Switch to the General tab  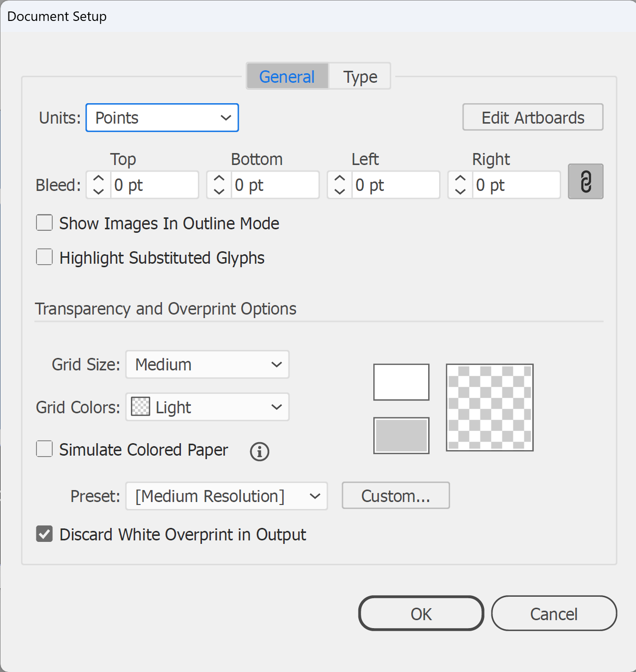coord(287,76)
